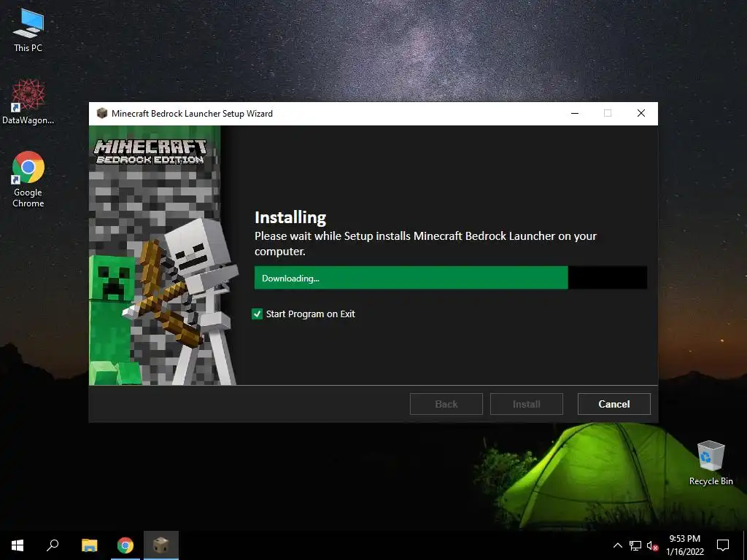Cancel the Minecraft Bedrock Launcher installation
This screenshot has width=747, height=560.
614,404
